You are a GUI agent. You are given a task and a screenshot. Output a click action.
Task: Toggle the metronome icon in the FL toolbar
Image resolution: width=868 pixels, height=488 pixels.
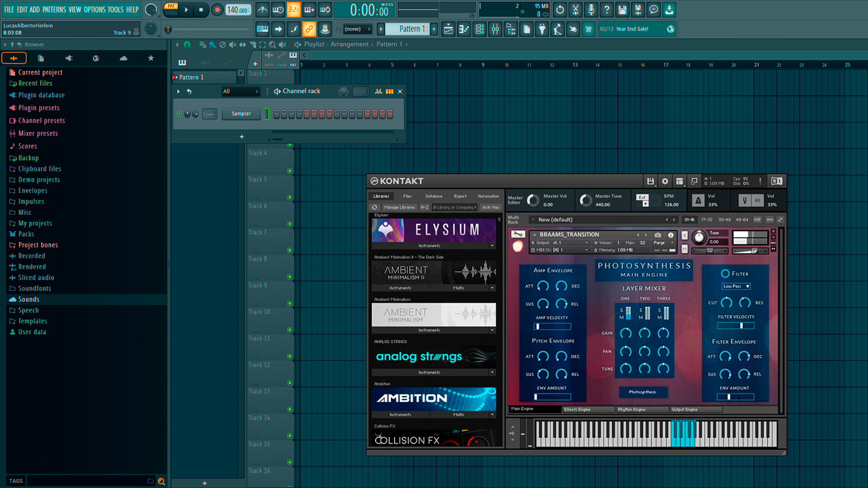coord(262,10)
